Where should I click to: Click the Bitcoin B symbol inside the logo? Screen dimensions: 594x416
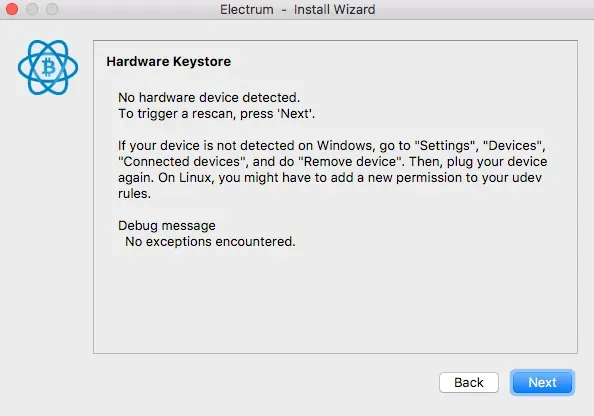tap(48, 68)
